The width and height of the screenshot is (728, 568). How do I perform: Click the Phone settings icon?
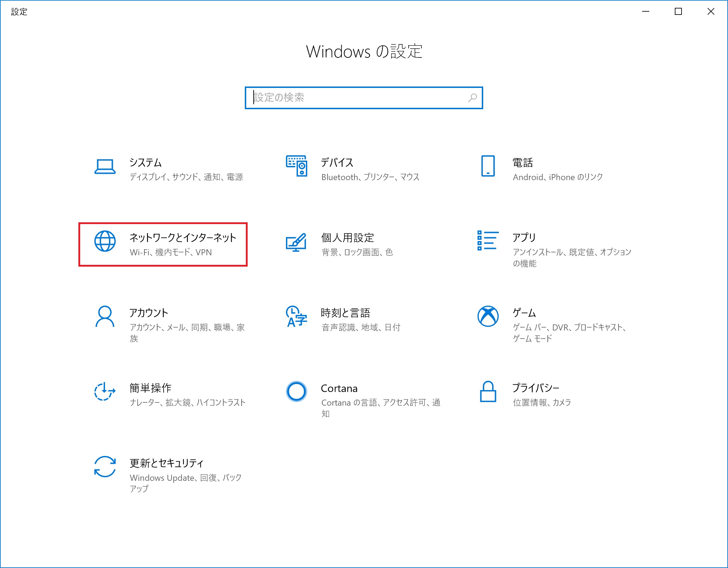point(488,166)
